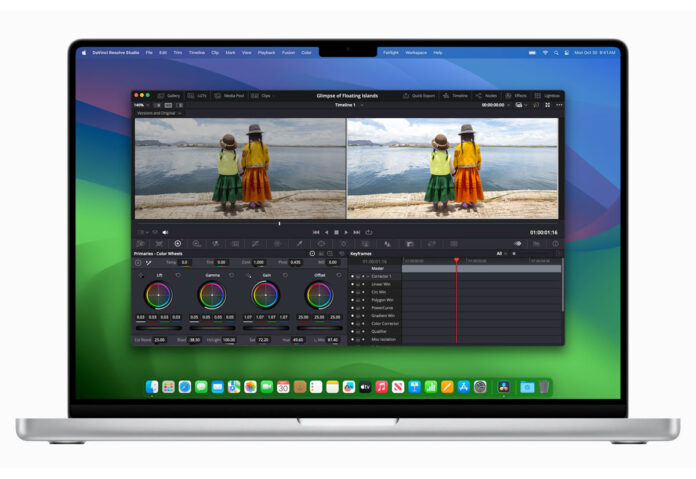Click the Offset color wheel
696x479 pixels.
(319, 295)
